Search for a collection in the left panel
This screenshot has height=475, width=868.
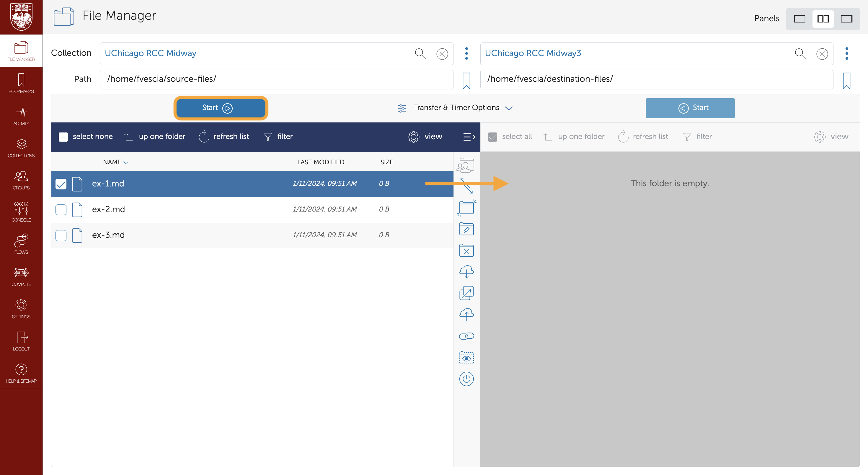pos(420,53)
